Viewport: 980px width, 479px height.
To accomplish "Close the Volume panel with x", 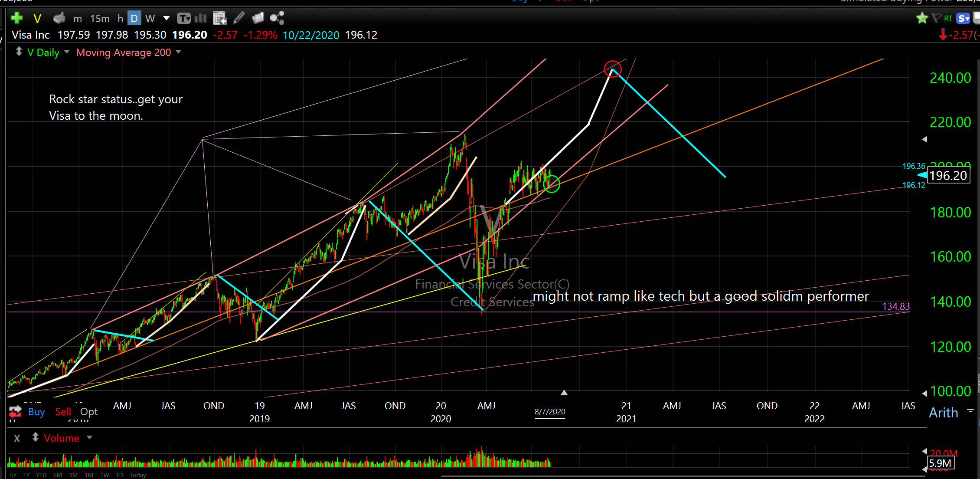I will point(16,438).
